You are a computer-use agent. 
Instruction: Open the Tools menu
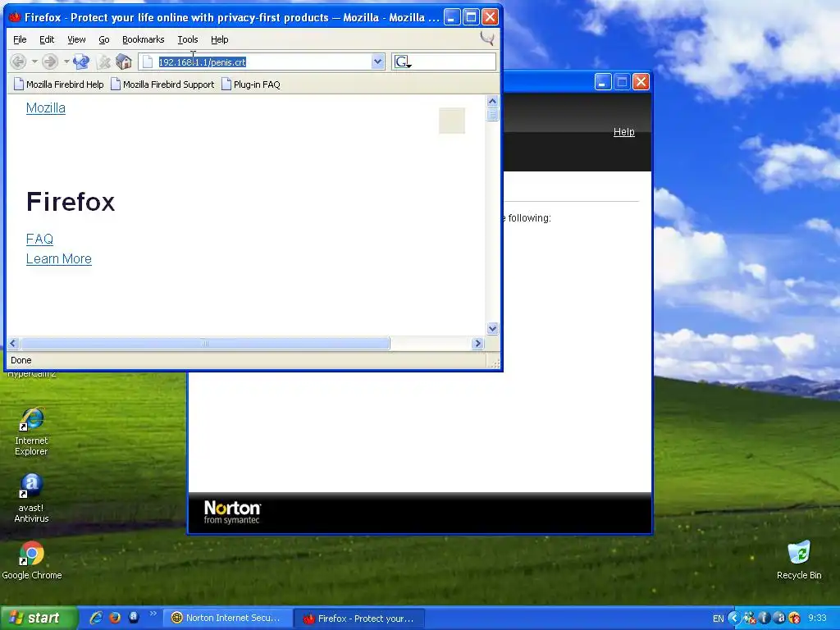click(x=188, y=39)
